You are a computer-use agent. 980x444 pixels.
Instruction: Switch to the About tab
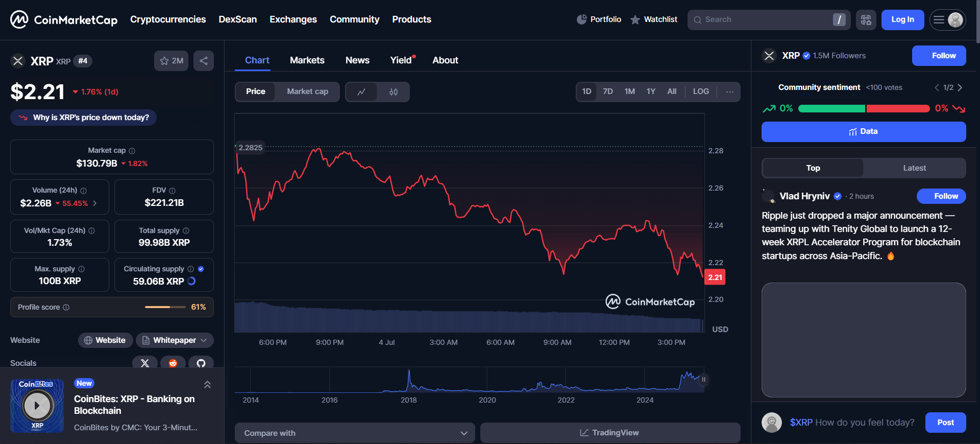445,60
